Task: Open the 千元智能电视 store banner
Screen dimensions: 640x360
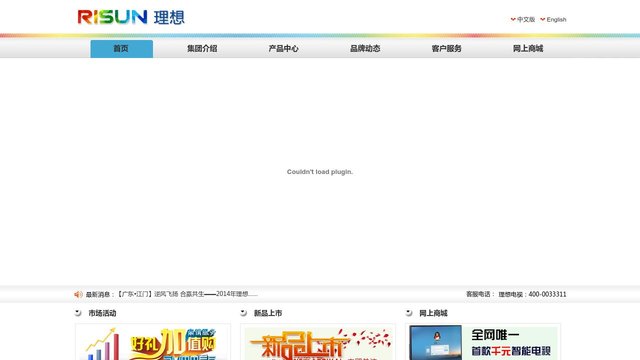Action: 483,342
